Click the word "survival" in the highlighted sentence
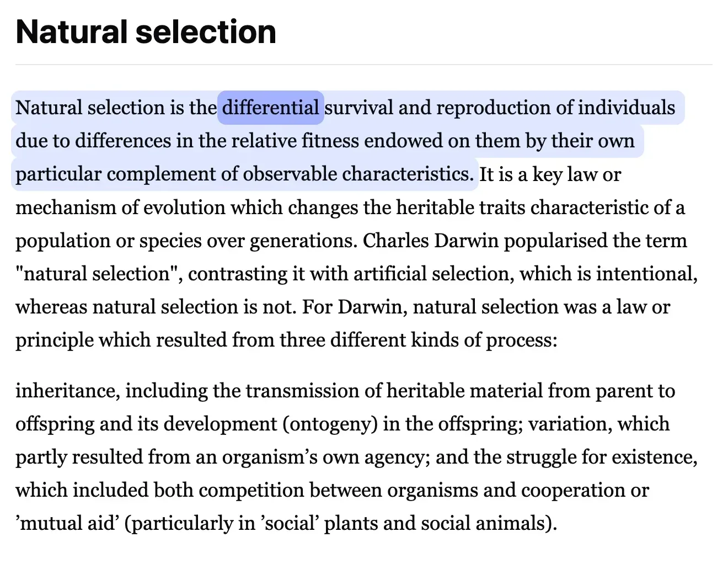The image size is (728, 574). coord(359,107)
